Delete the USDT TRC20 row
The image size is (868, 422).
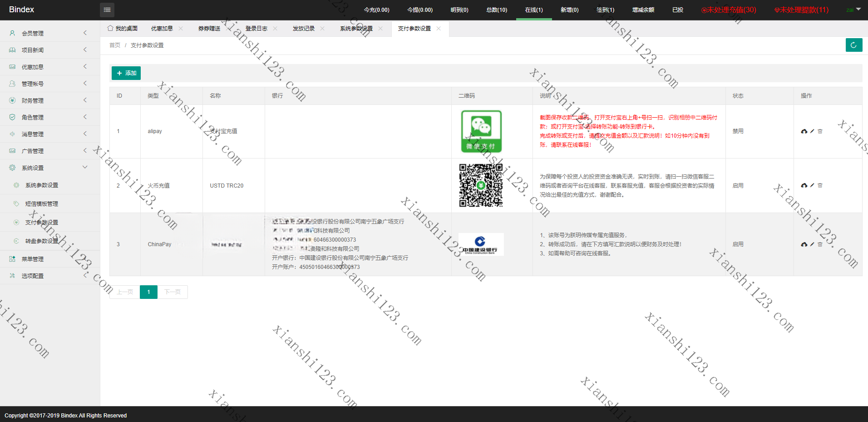coord(820,185)
